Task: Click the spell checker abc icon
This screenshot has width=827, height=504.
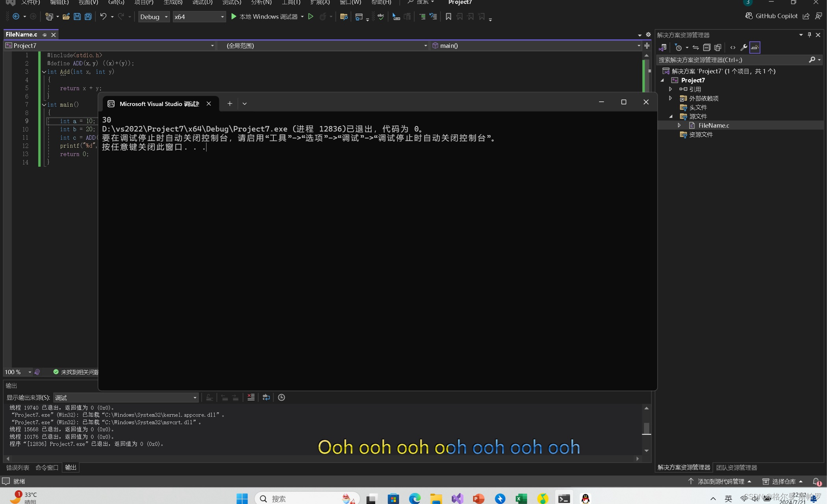Action: tap(381, 17)
